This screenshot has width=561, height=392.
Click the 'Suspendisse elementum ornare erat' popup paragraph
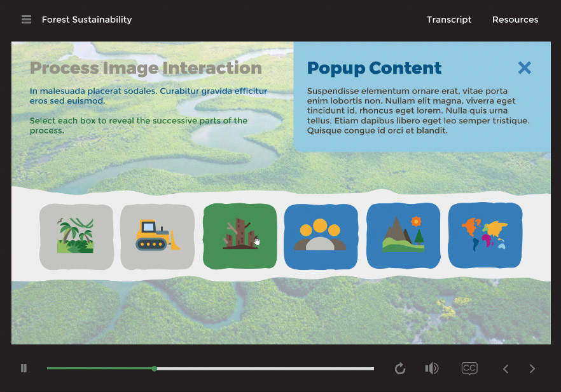[418, 111]
